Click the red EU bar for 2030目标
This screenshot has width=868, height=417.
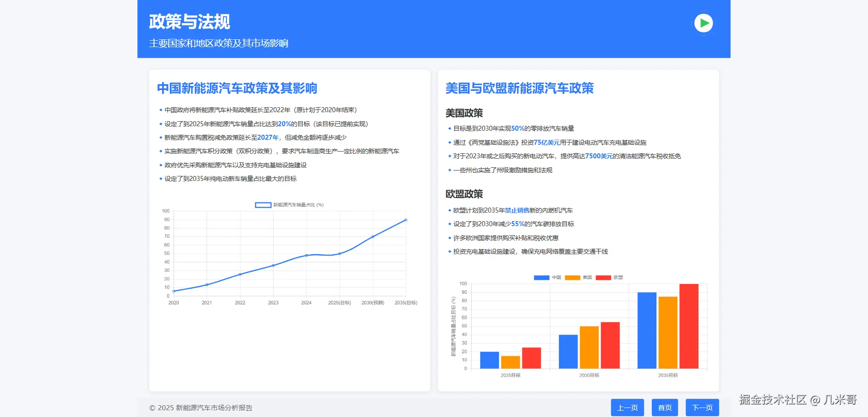point(610,346)
